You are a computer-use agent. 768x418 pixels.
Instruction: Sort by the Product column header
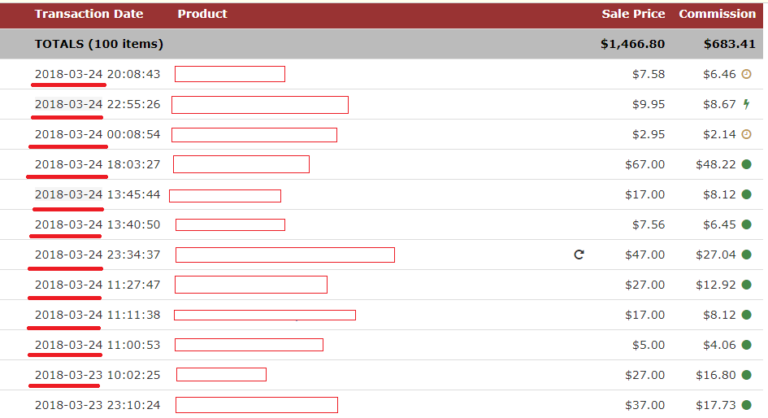202,14
